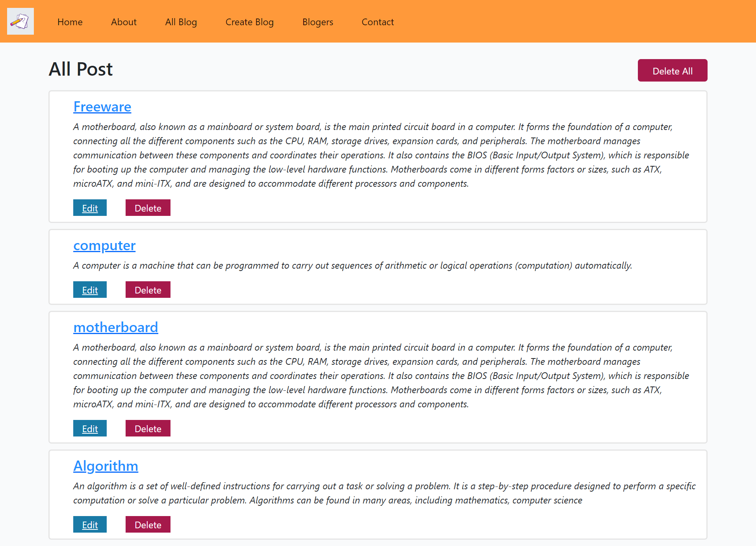Click the blog platform logo icon
This screenshot has height=546, width=756.
[20, 21]
